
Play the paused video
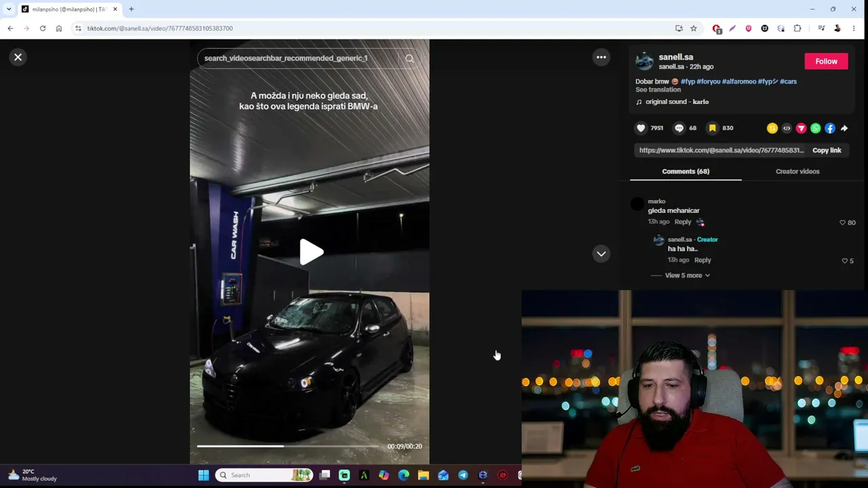[x=311, y=252]
